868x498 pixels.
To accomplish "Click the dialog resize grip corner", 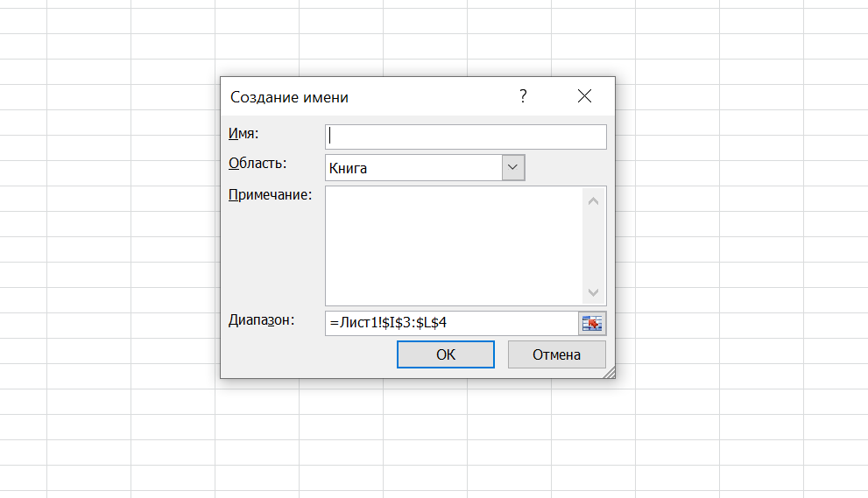I will click(610, 373).
